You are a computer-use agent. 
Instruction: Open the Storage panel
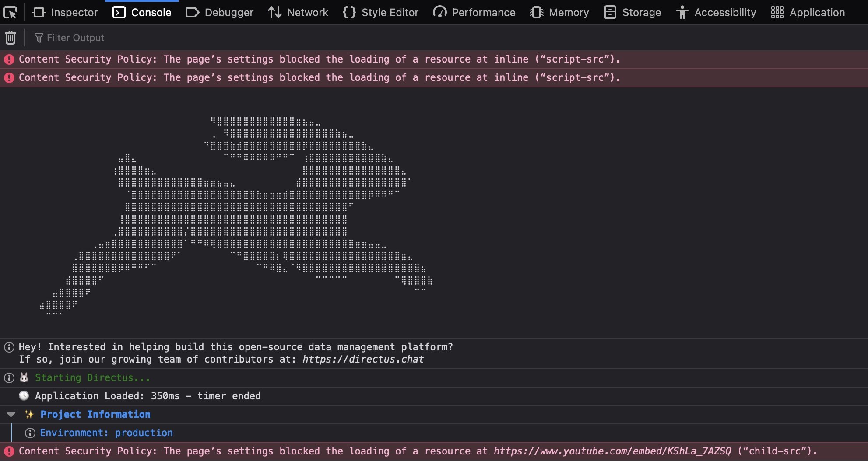tap(632, 12)
